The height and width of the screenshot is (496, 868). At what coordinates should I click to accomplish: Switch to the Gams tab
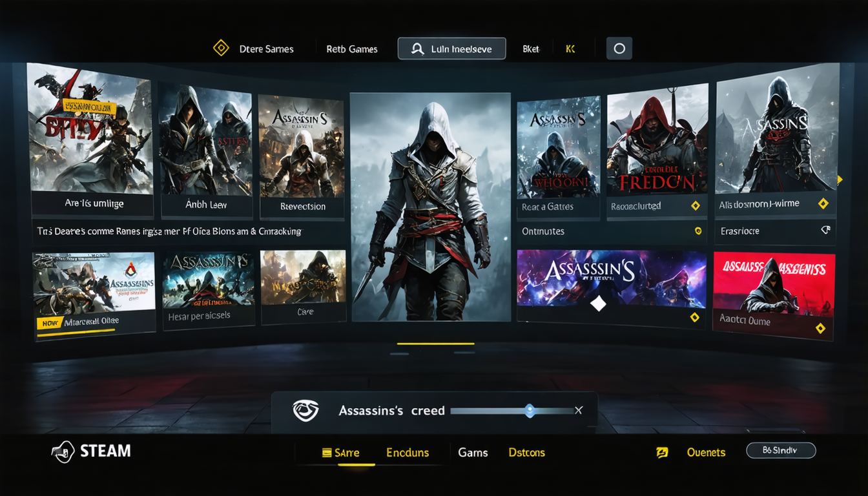473,452
